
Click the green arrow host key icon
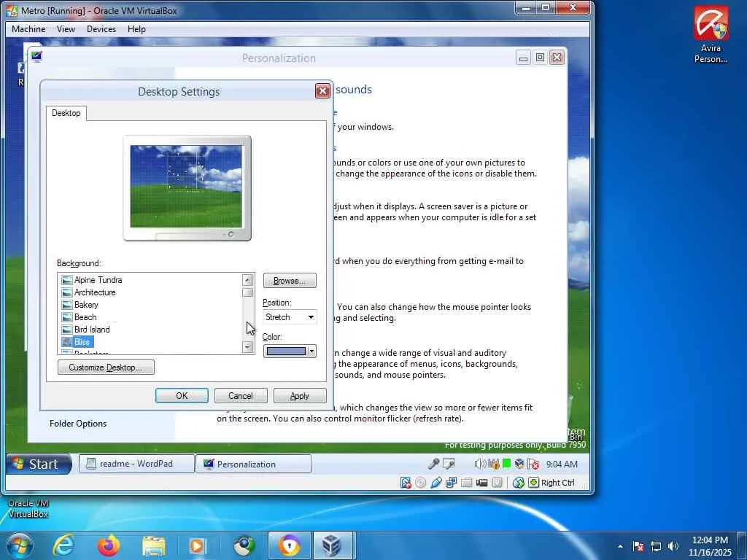(533, 483)
